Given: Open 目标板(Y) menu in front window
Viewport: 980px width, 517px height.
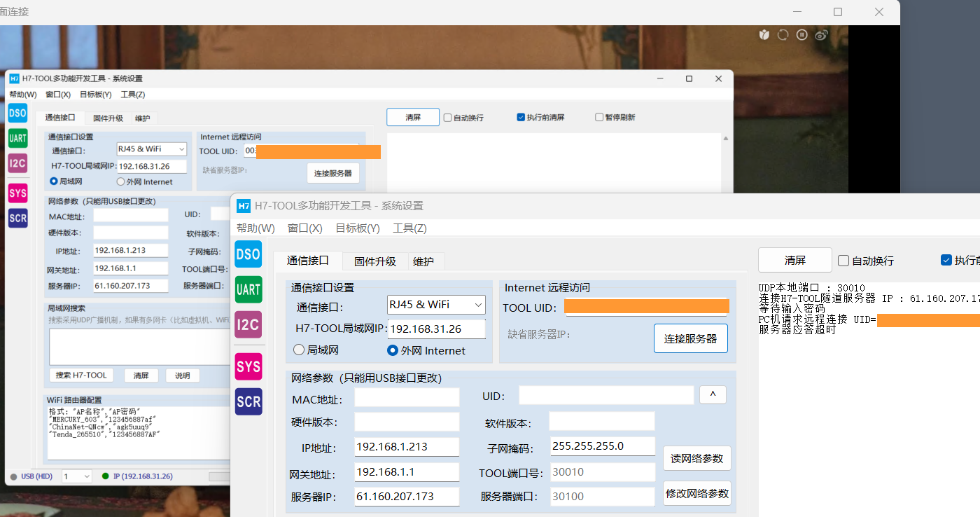Looking at the screenshot, I should pos(357,228).
